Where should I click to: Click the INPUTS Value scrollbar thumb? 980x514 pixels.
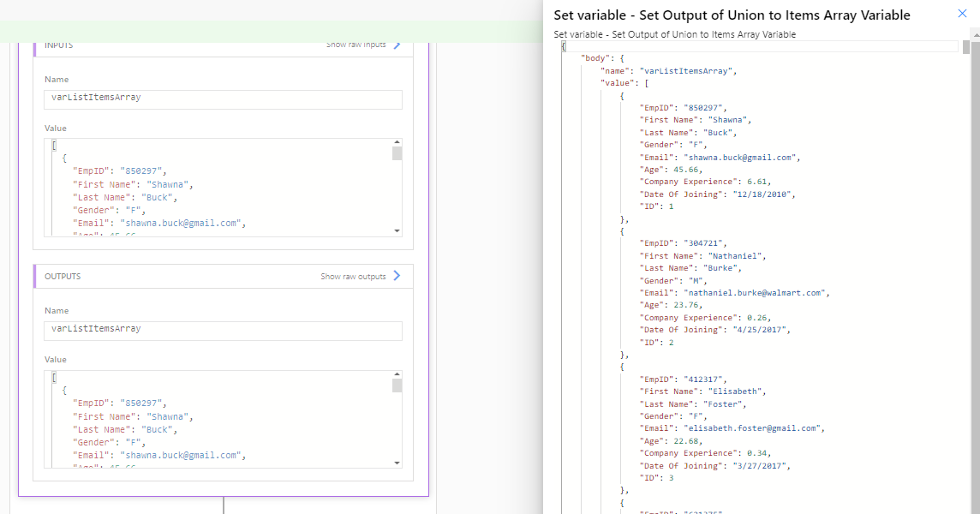[x=397, y=154]
